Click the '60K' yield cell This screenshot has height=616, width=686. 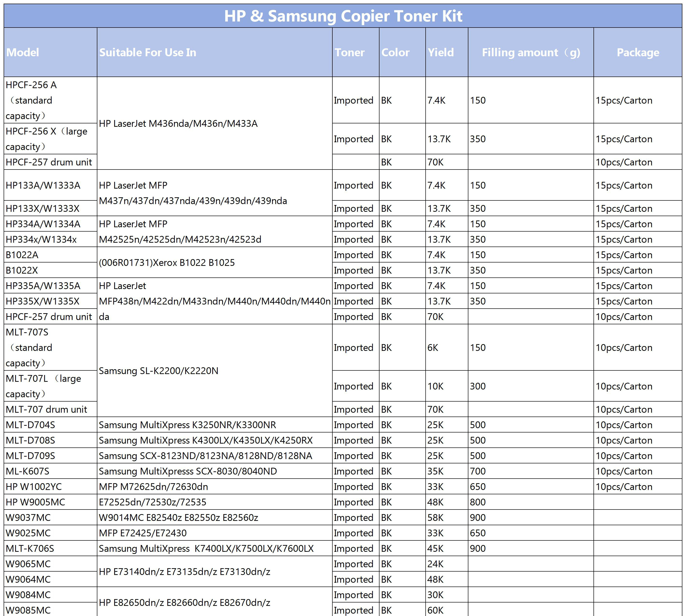tap(447, 609)
